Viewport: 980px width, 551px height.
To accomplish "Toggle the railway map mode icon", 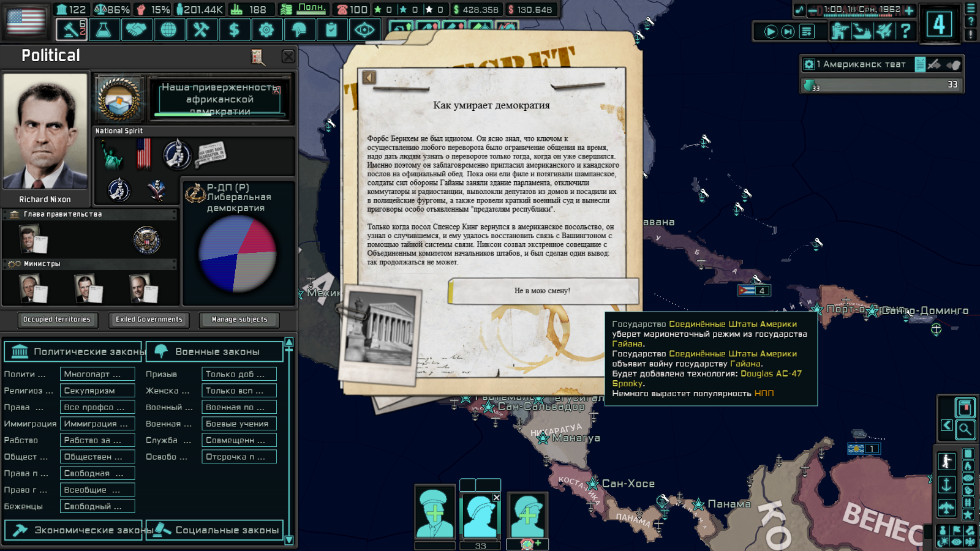I will [x=968, y=503].
